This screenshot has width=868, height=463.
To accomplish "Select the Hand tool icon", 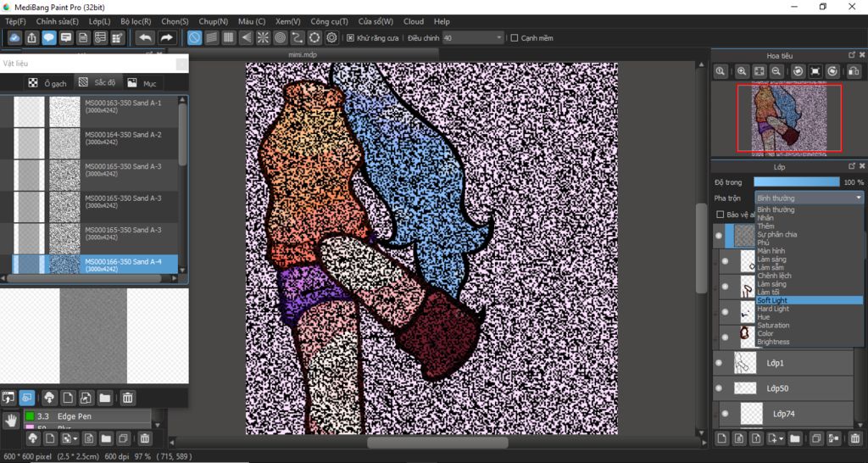I will point(10,421).
